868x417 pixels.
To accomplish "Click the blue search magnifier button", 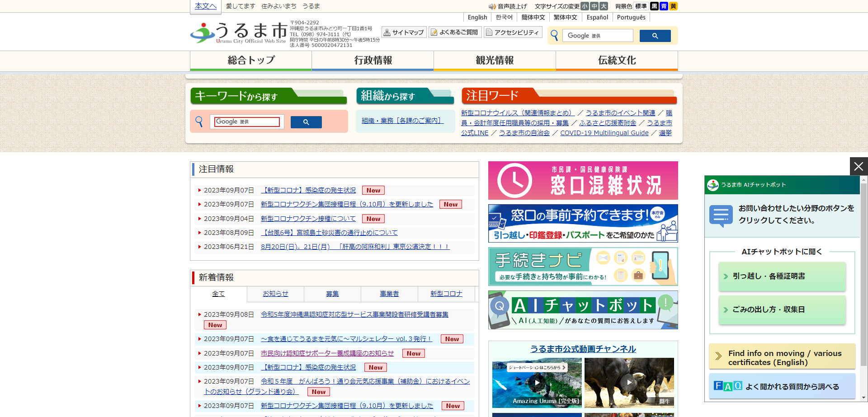I will click(x=655, y=36).
